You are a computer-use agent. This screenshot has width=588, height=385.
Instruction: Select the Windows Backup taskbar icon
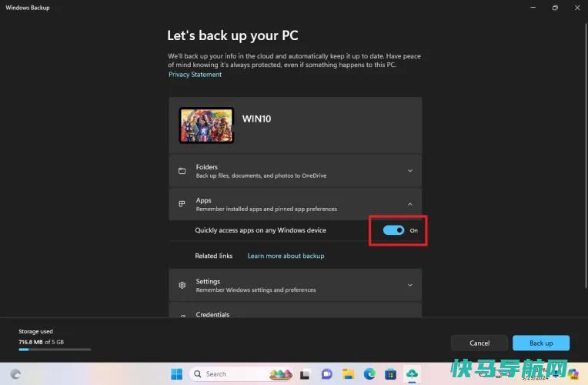(412, 373)
